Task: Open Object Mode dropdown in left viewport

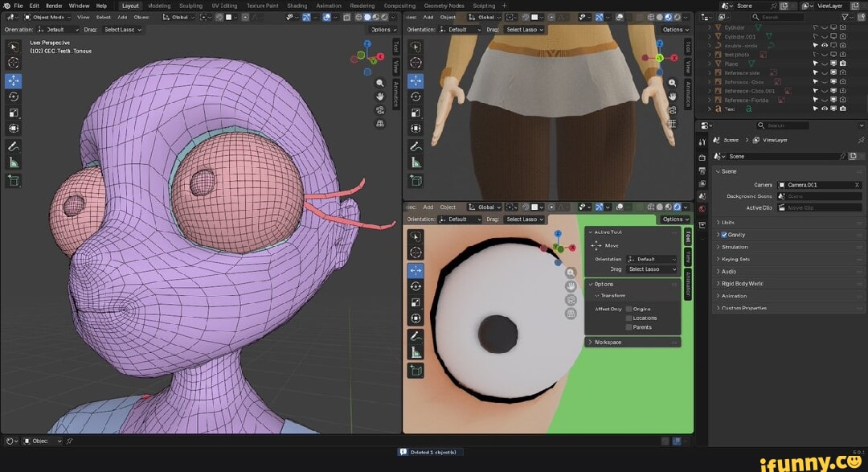Action: (x=47, y=17)
